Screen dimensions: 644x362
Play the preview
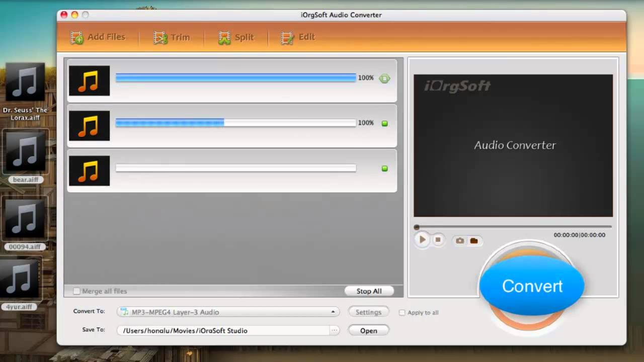point(422,240)
